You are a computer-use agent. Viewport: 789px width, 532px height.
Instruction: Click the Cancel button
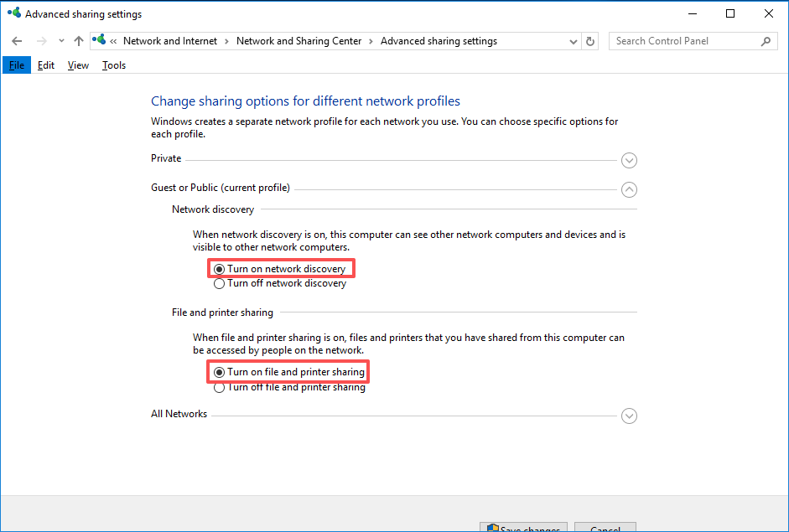tap(605, 528)
